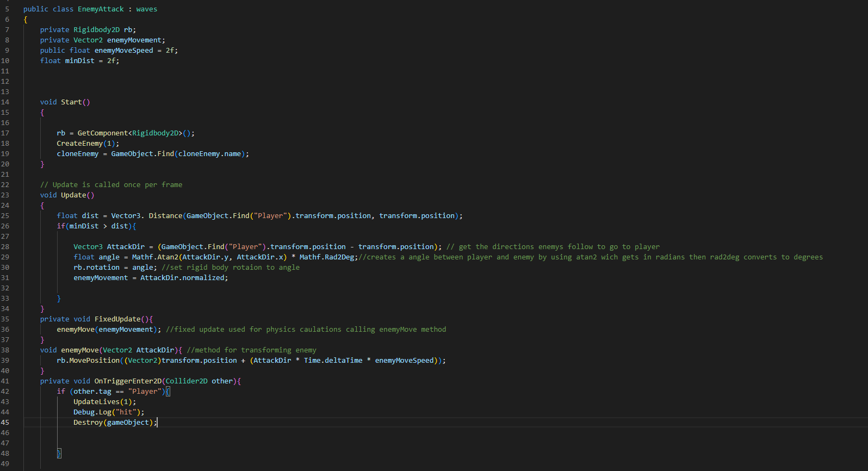Click the highlighted closing brace on line 48
Viewport: 868px width, 471px height.
[59, 454]
